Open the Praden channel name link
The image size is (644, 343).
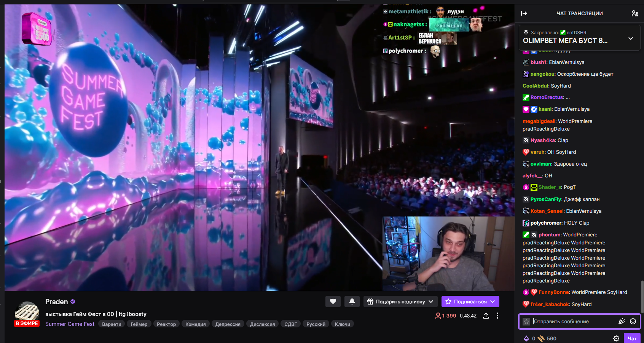(56, 302)
